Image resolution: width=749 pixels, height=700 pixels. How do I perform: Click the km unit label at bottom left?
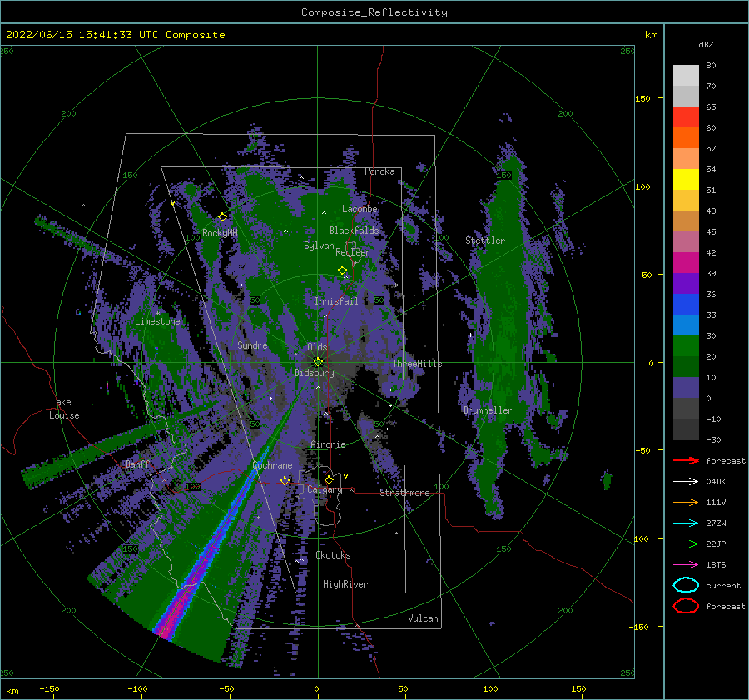tap(12, 691)
